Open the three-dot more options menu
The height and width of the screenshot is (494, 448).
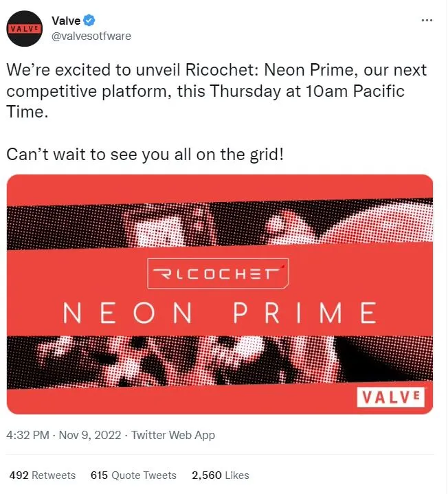click(427, 21)
